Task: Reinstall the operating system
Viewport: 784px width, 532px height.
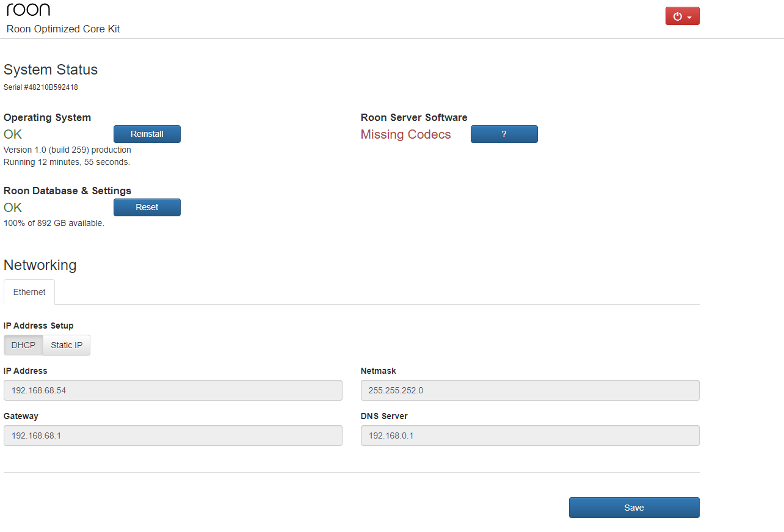Action: pyautogui.click(x=147, y=134)
